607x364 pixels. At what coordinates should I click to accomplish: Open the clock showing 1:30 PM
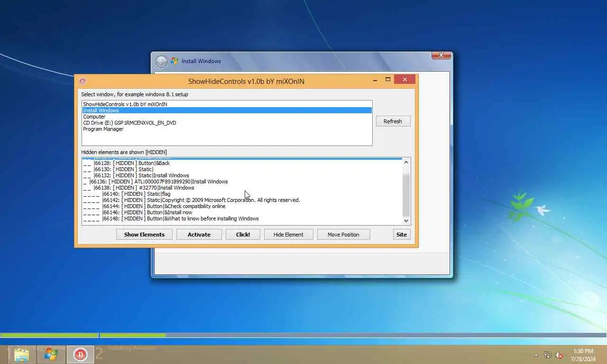coord(583,355)
